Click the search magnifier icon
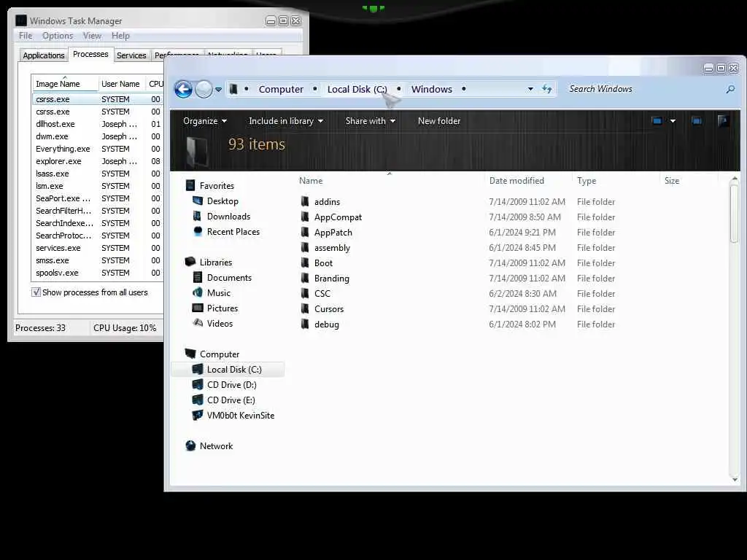The image size is (747, 560). (x=730, y=89)
